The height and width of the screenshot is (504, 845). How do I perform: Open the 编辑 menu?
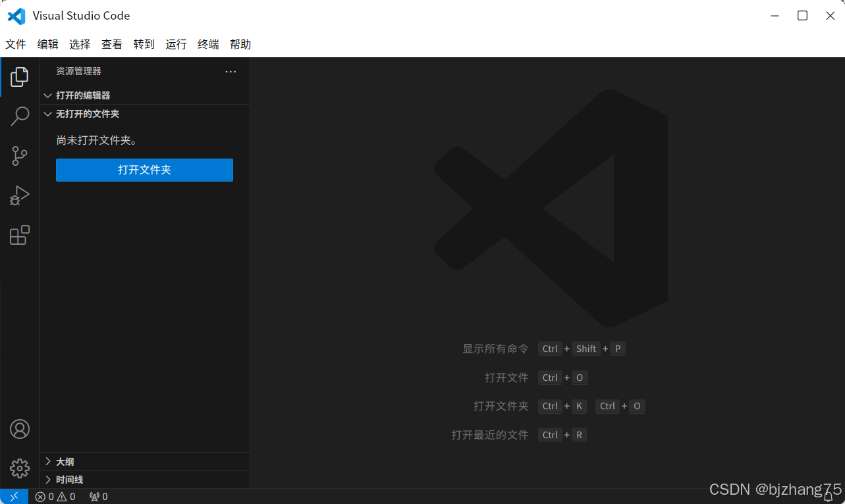[48, 44]
